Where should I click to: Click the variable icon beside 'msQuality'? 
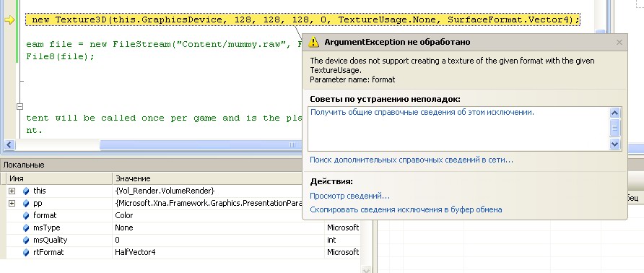click(26, 240)
